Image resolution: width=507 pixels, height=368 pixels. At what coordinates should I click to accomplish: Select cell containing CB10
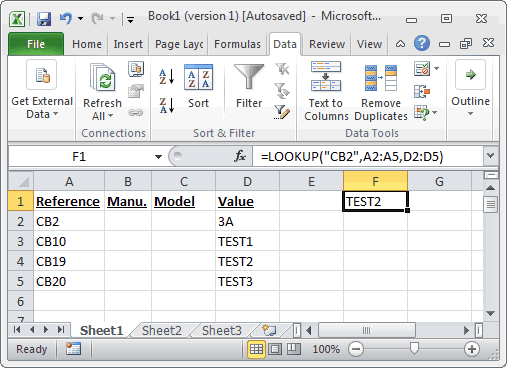click(69, 241)
